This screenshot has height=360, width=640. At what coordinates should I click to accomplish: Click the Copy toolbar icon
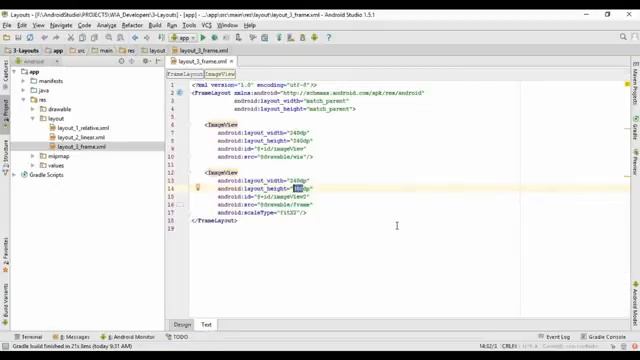click(82, 38)
